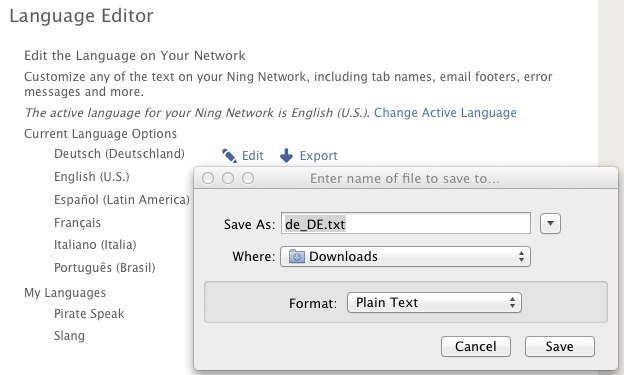Open the Where location dropdown
624x375 pixels.
[405, 256]
